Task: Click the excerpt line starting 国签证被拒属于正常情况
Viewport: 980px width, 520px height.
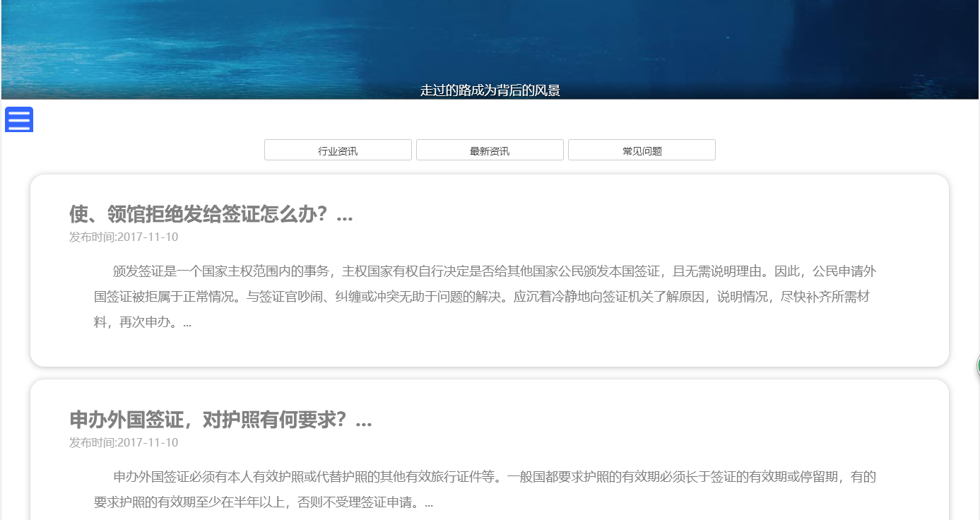Action: click(480, 297)
